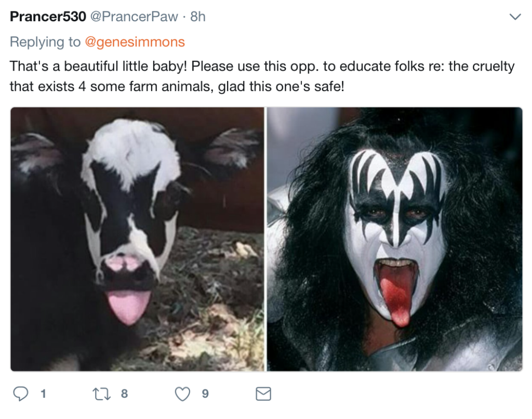Click the like count of 9
532x419 pixels.
pos(205,394)
